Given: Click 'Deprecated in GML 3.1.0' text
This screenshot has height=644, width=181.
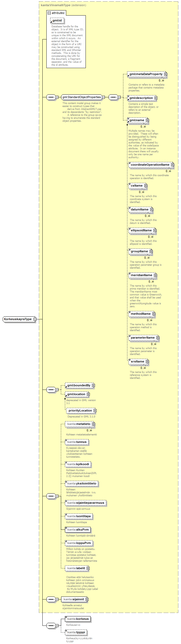Looking at the screenshot, I should [x=81, y=416].
